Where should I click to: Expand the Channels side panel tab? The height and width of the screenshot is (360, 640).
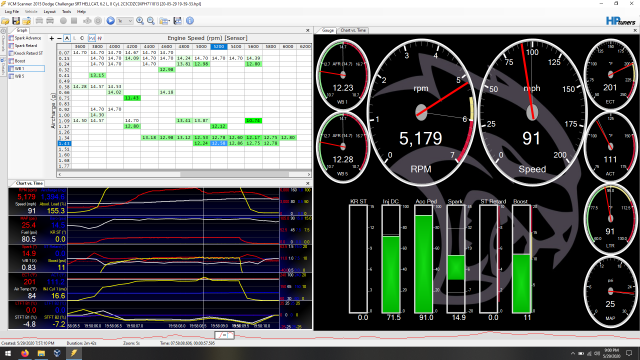3,43
